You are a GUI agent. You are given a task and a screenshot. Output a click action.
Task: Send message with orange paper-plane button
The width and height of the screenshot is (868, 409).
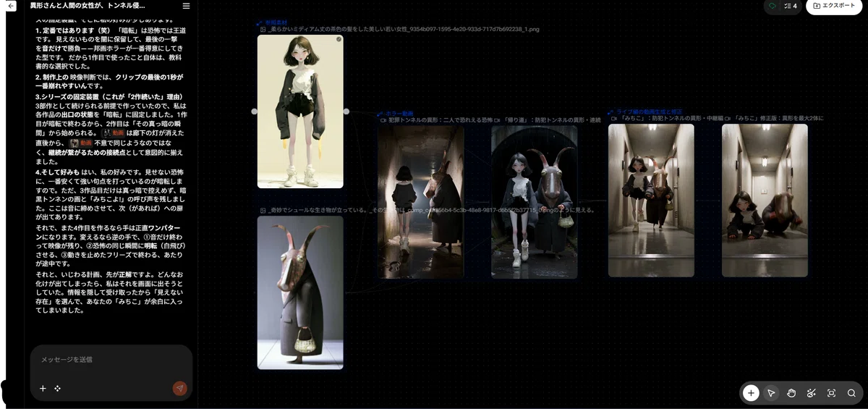click(180, 389)
